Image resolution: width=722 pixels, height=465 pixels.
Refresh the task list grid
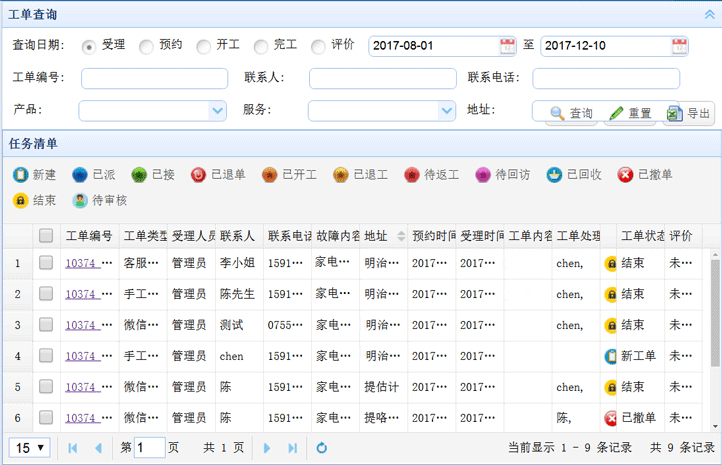coord(322,448)
